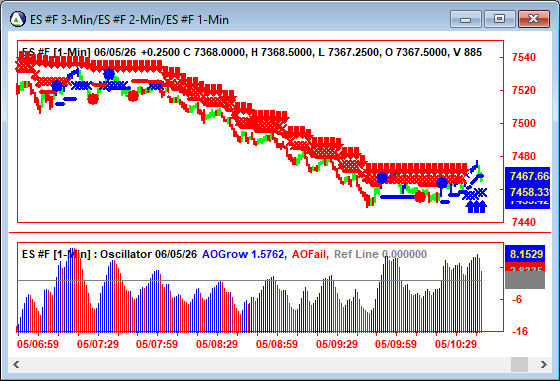560x381 pixels.
Task: Click the 05/07:29 time axis label
Action: pos(98,344)
